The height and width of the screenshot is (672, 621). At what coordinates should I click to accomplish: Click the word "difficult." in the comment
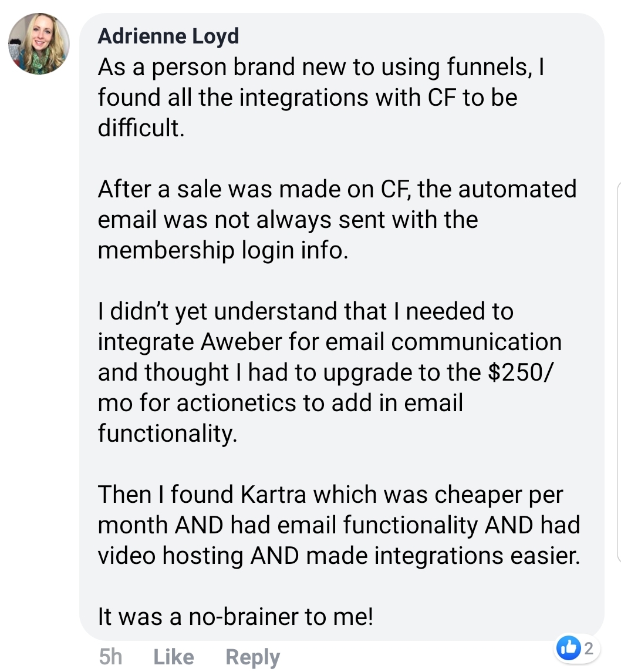pos(141,128)
